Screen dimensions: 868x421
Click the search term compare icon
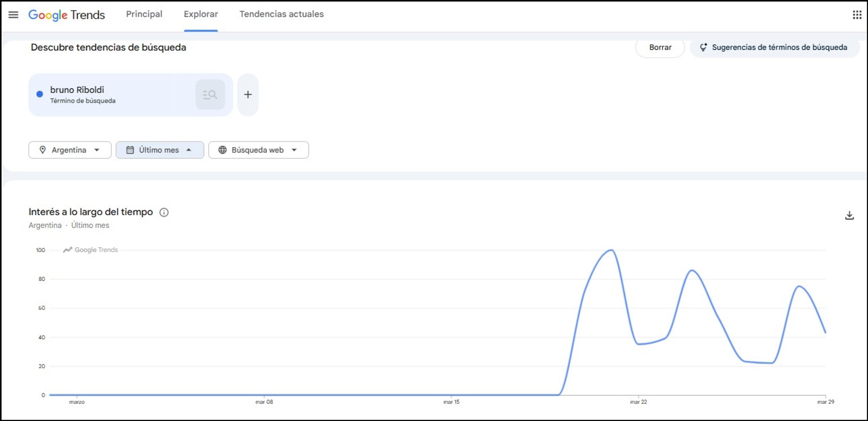[x=210, y=95]
